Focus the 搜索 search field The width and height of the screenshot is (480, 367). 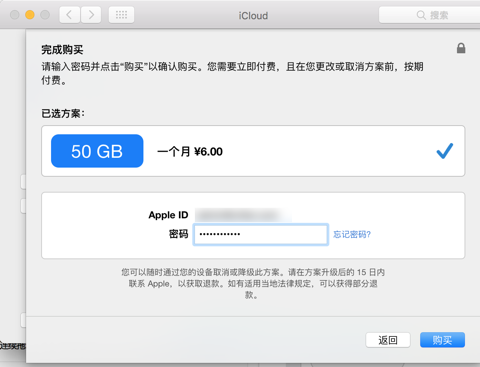(x=429, y=15)
